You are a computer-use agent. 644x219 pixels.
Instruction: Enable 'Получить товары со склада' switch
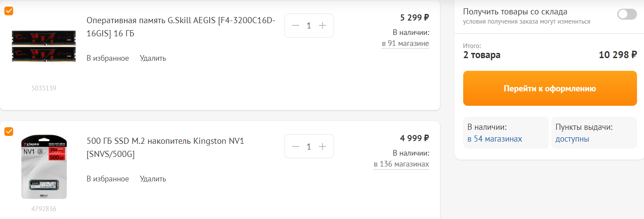click(x=627, y=14)
